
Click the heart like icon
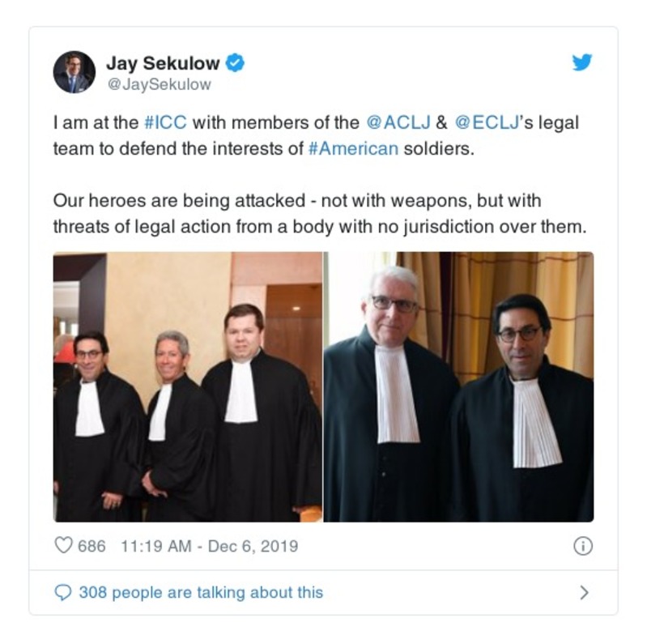63,545
